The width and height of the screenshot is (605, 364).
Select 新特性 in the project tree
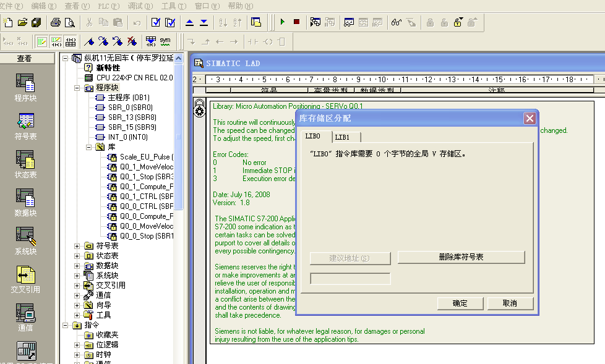point(108,68)
